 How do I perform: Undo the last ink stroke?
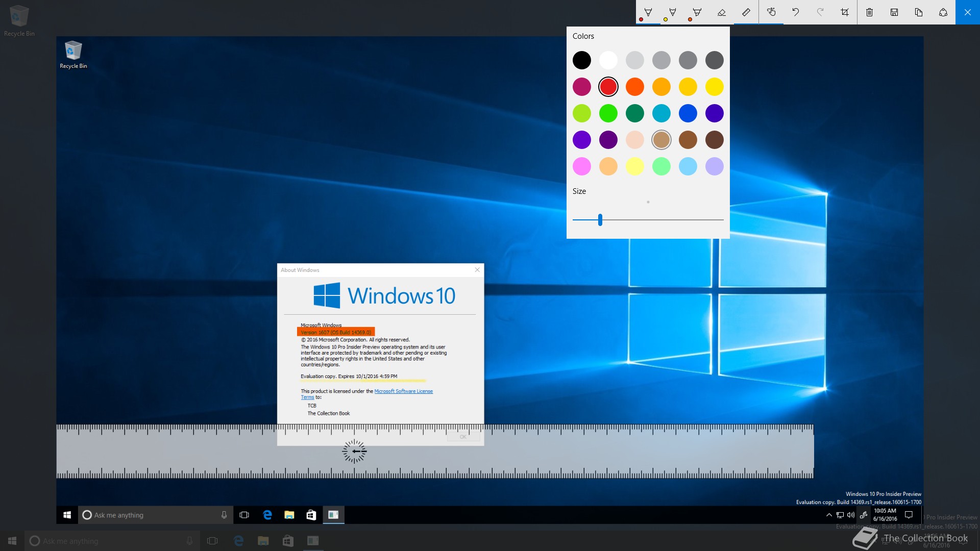(x=796, y=12)
